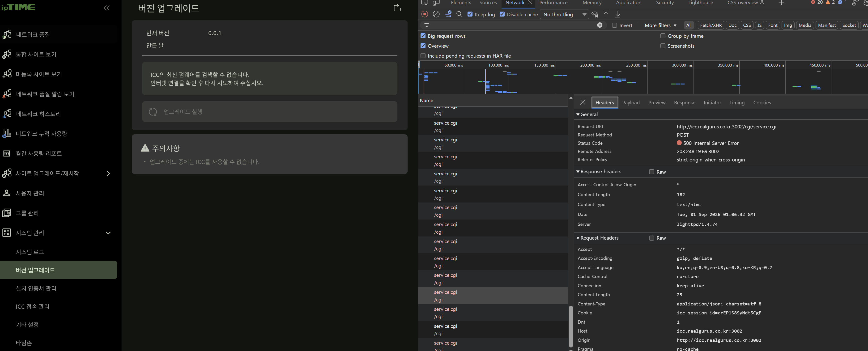Stop recording network log with the red icon

pyautogui.click(x=425, y=14)
